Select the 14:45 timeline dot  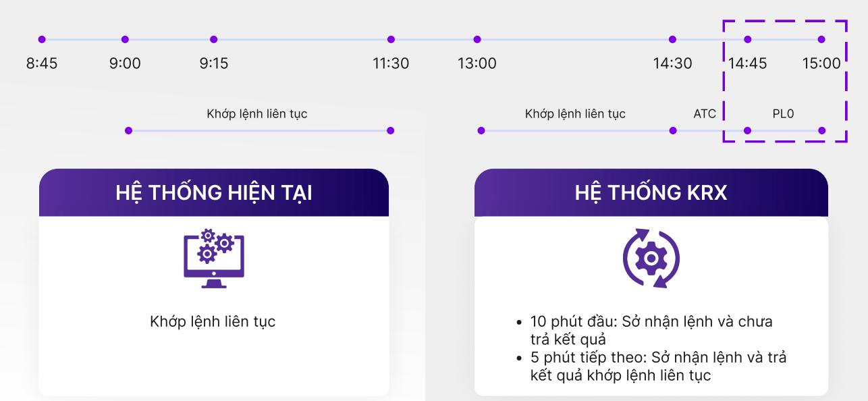pyautogui.click(x=748, y=40)
